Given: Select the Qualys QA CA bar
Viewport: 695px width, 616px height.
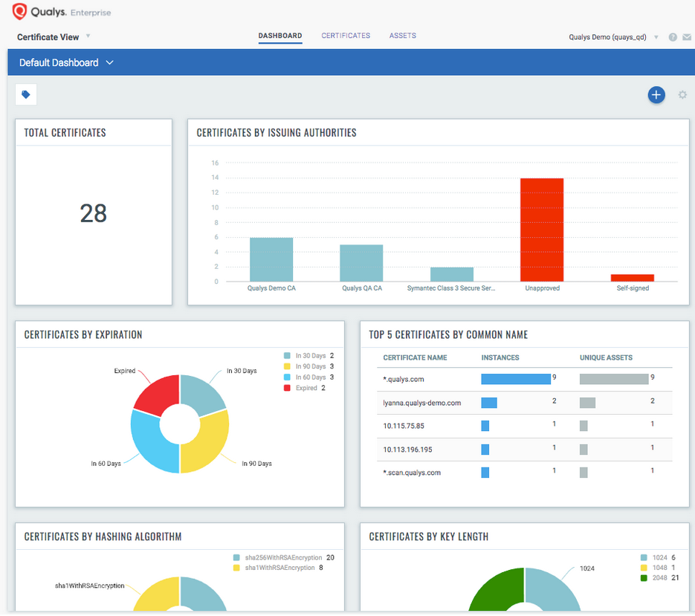Looking at the screenshot, I should tap(361, 263).
